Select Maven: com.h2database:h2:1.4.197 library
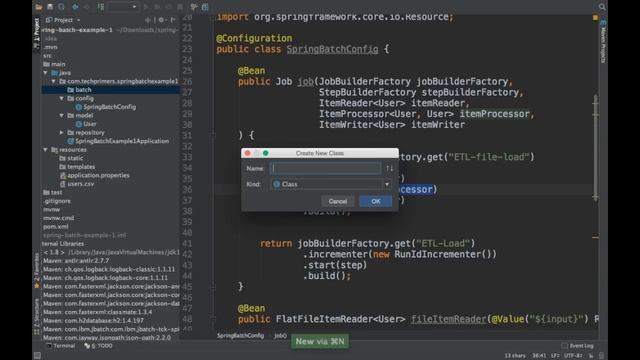The height and width of the screenshot is (360, 640). [x=93, y=321]
